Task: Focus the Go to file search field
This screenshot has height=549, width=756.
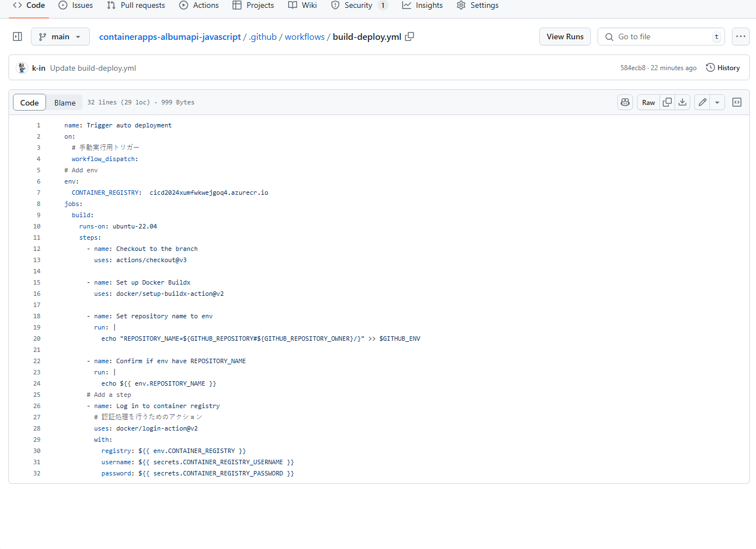Action: [661, 36]
